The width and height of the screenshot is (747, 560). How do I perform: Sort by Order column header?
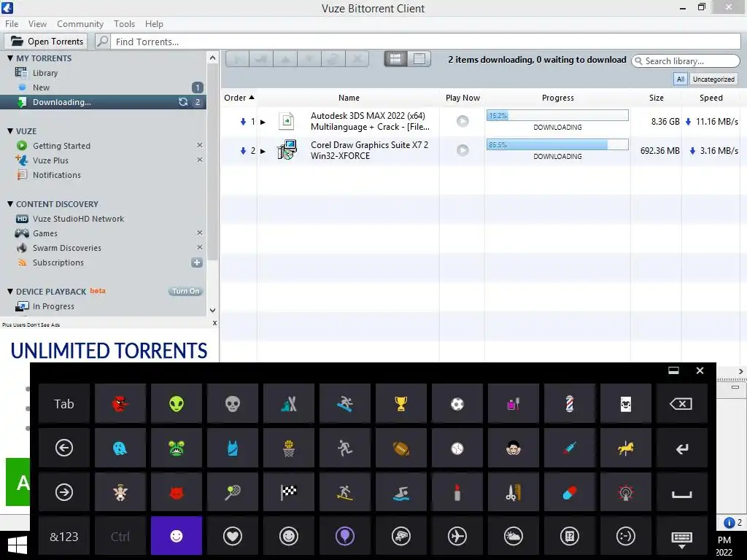click(239, 98)
